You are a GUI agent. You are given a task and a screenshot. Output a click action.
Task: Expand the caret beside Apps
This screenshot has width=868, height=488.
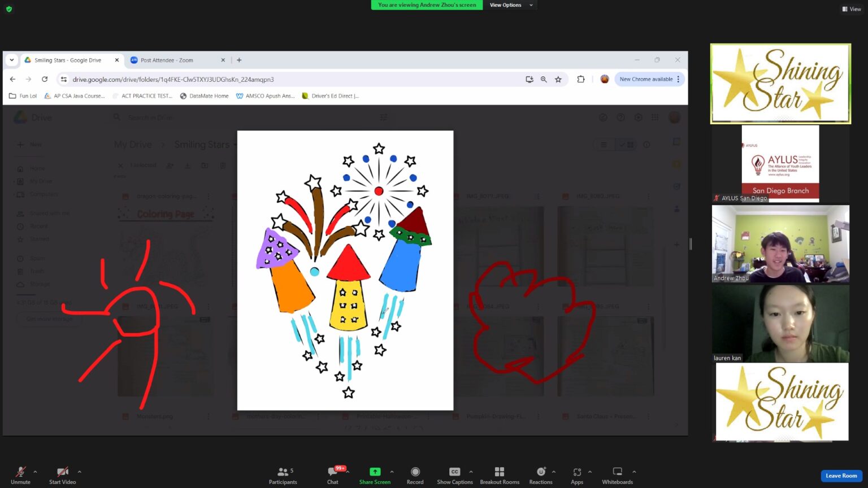coord(589,472)
